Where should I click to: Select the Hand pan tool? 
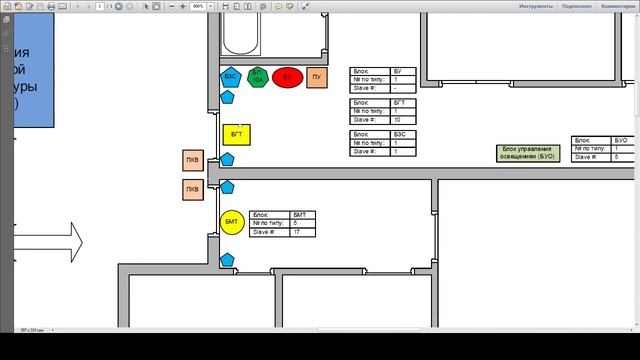156,6
